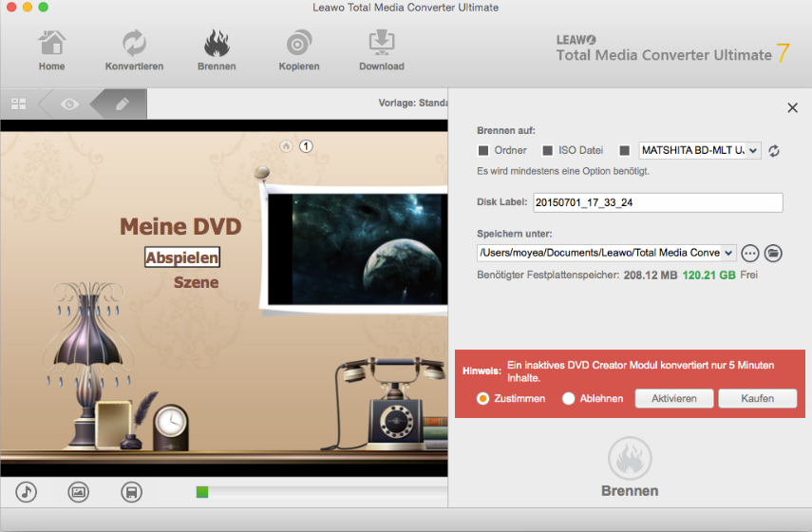This screenshot has height=532, width=812.
Task: Click the green disc capacity indicator
Action: click(202, 492)
